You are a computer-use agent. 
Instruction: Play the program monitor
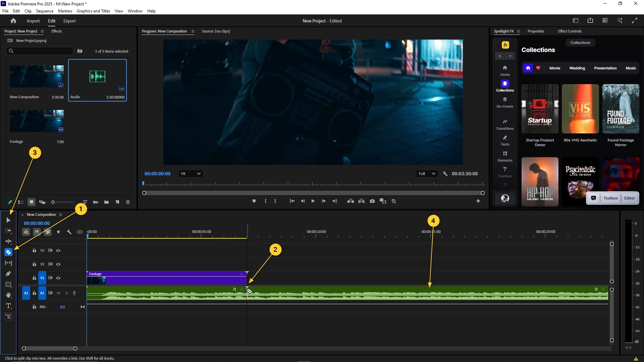[313, 201]
